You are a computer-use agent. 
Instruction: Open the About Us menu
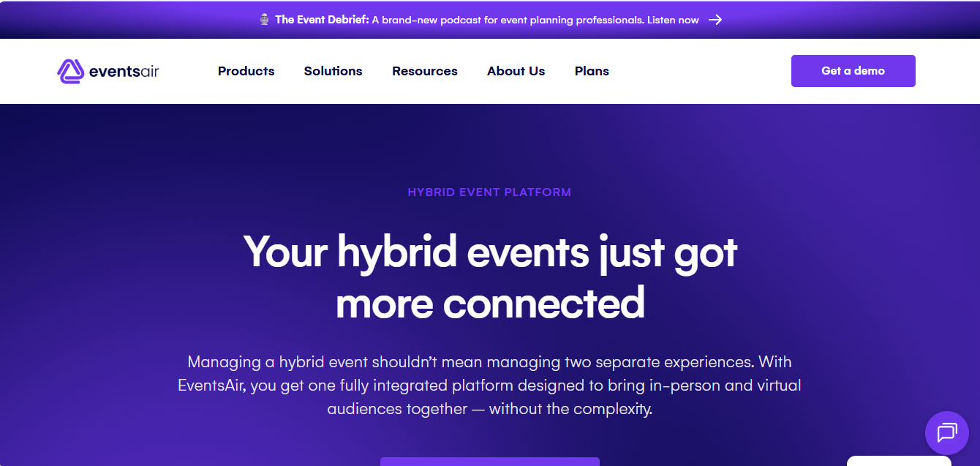[x=516, y=71]
